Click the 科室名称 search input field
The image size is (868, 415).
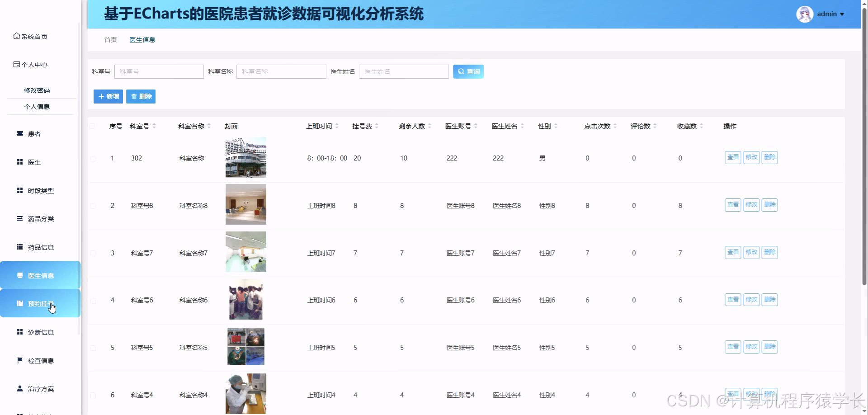click(x=281, y=71)
